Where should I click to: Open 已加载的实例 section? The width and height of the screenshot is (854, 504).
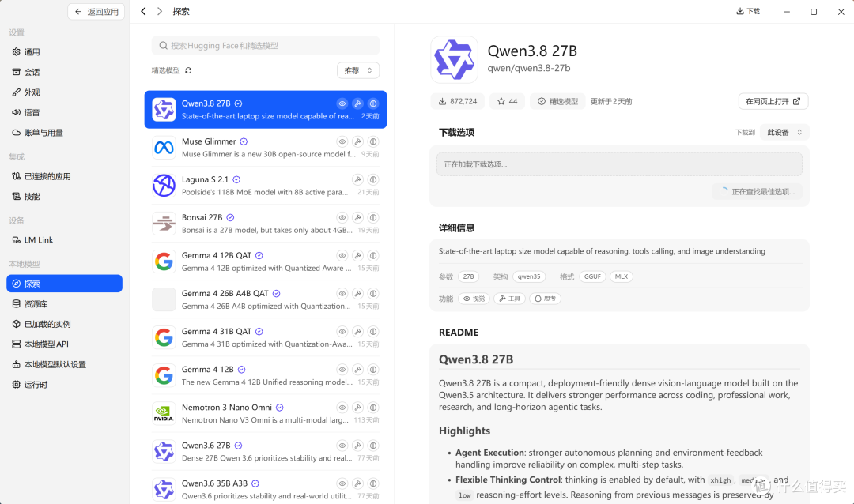(x=64, y=324)
